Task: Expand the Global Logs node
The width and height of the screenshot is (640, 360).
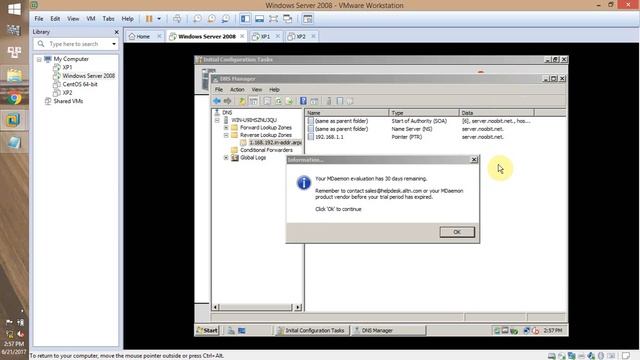Action: coord(226,158)
